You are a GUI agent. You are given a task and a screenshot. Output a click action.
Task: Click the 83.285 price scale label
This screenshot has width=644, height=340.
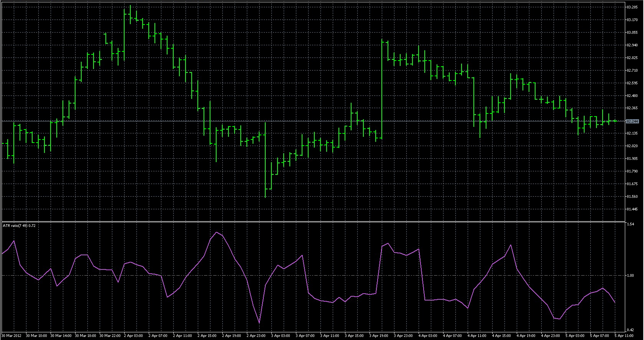[x=632, y=7]
